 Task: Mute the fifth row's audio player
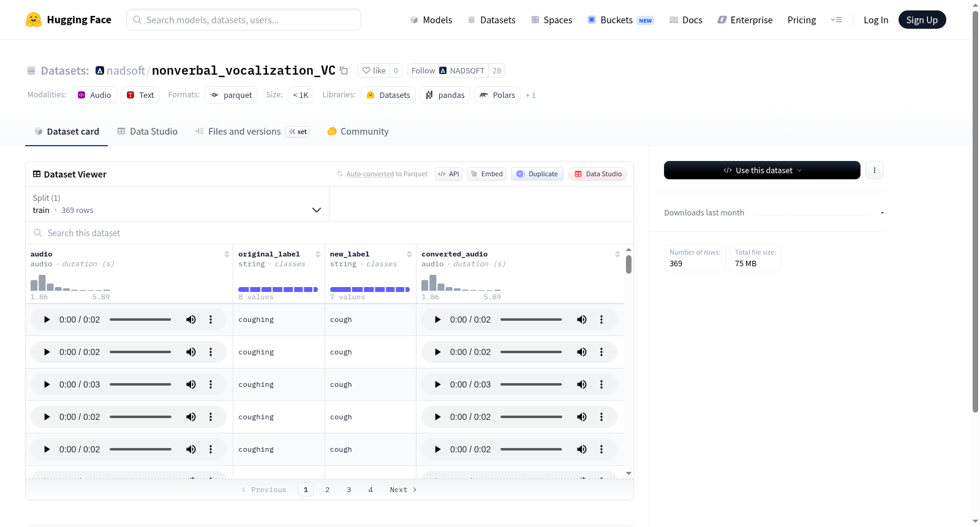coord(191,449)
